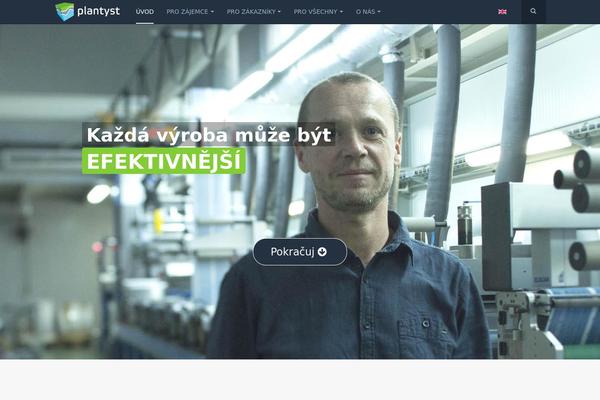Open the PRO VŠECHNY menu
Screen dimensions: 600x400
318,12
